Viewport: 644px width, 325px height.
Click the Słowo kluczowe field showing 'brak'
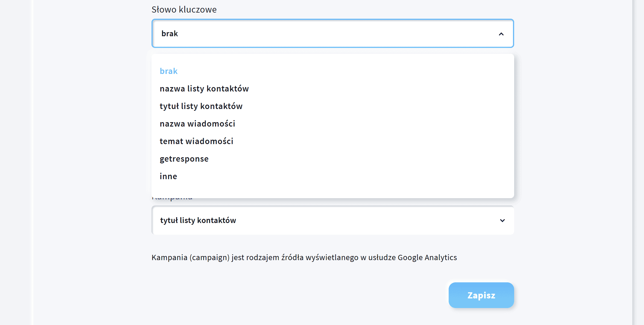tap(292, 33)
